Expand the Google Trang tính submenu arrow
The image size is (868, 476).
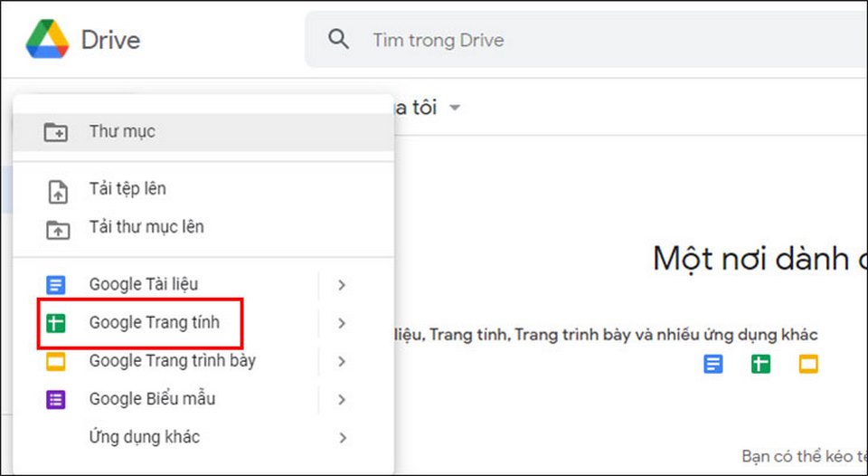[341, 323]
